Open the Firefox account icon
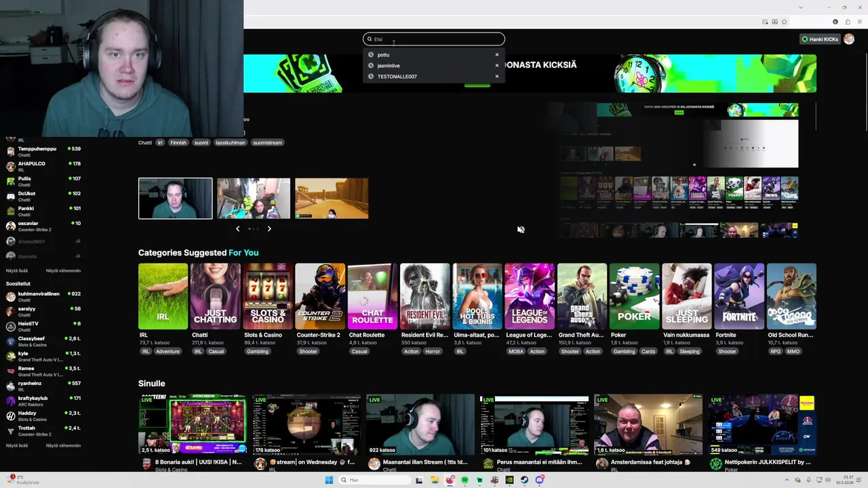The image size is (868, 488). (835, 22)
